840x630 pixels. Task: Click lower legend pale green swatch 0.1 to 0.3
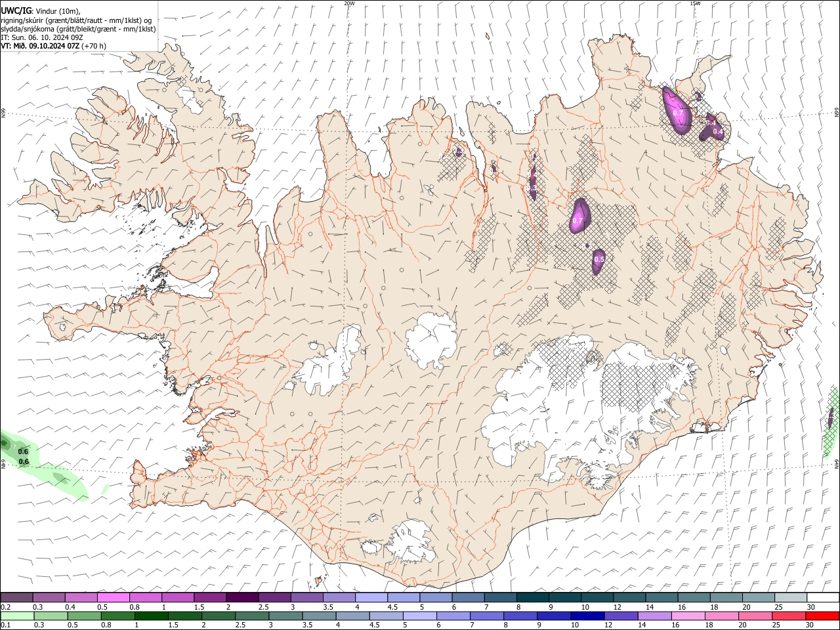coord(18,616)
